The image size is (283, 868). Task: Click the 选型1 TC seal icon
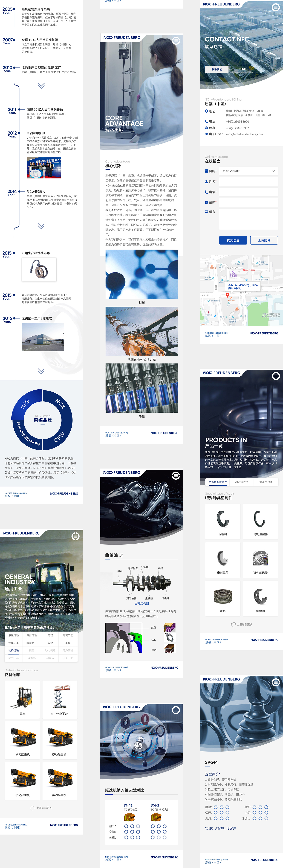pos(129,817)
